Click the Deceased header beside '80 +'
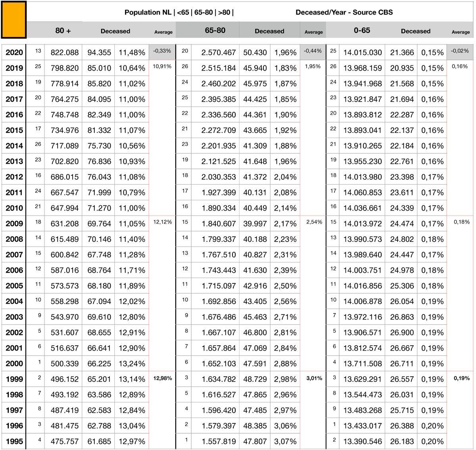Viewport: 476px width, 450px height. coord(115,31)
